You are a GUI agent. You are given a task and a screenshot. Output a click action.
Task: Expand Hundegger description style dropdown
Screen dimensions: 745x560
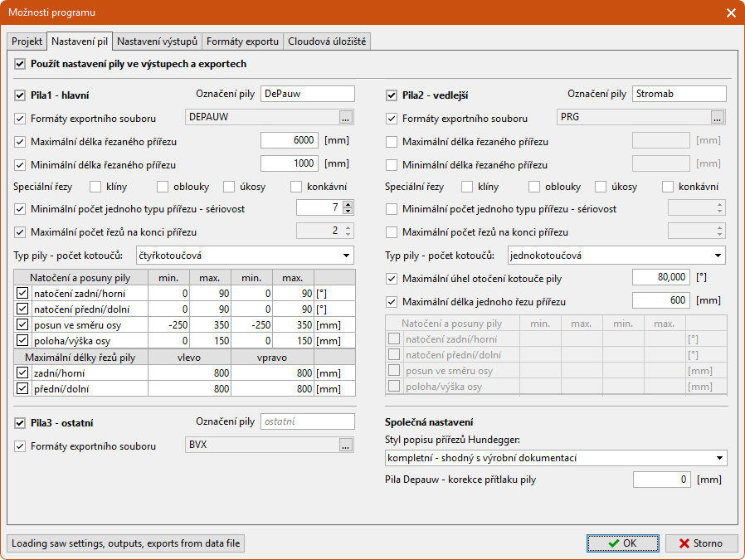[x=556, y=458]
